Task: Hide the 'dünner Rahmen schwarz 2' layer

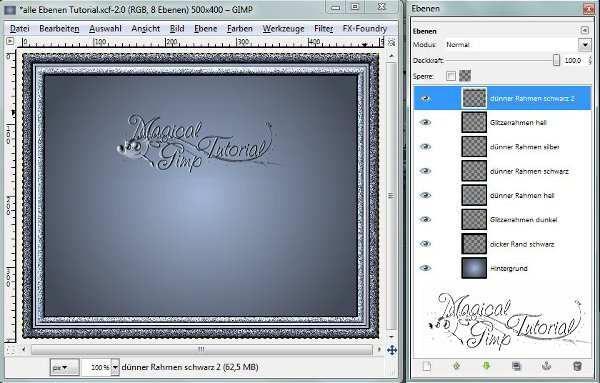Action: [x=426, y=98]
